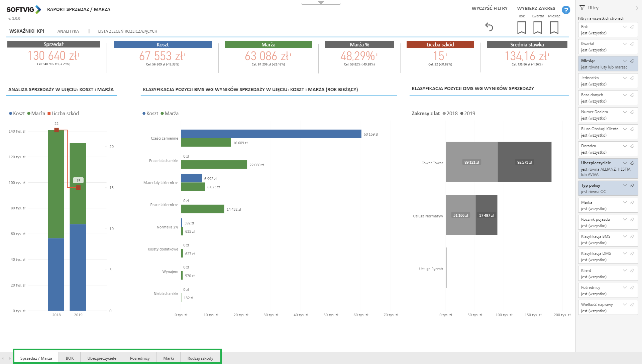Open the ANALITYKA tab
Viewport: 642px width, 364px height.
68,31
